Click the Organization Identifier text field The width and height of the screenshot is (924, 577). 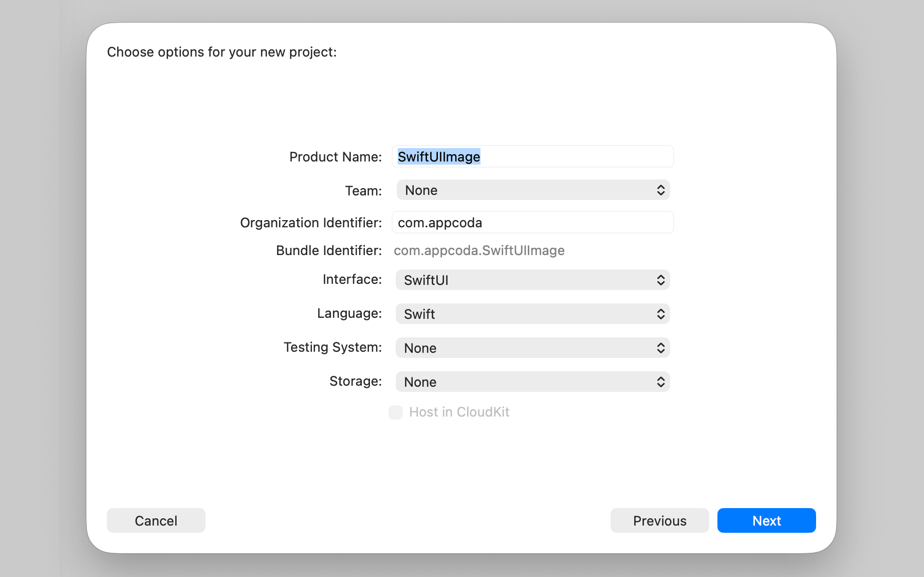pyautogui.click(x=532, y=222)
